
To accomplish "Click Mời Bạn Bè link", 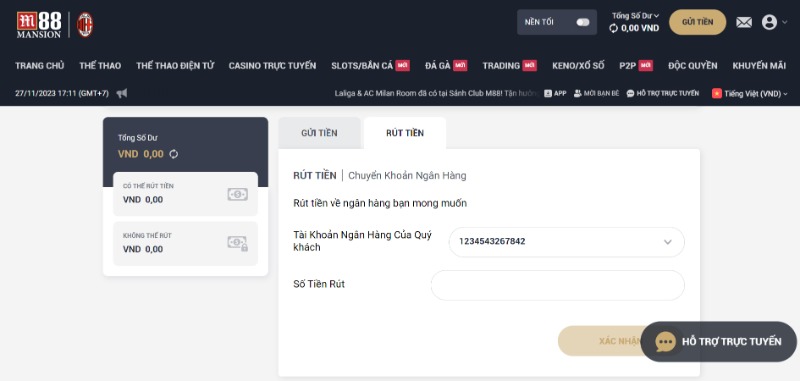I will point(596,93).
